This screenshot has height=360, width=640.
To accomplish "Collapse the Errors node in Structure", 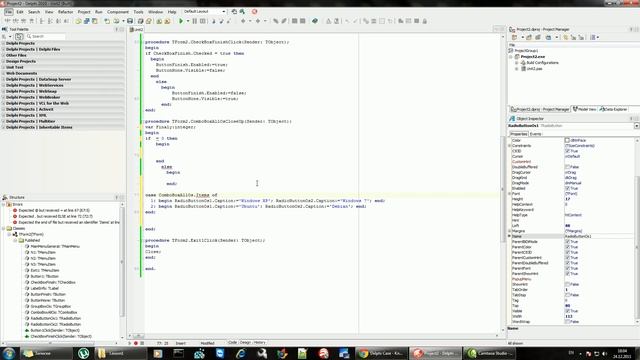I will (4, 204).
